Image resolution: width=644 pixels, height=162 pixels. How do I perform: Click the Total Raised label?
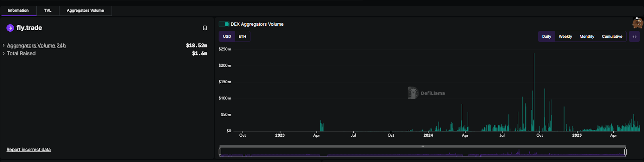tap(21, 53)
